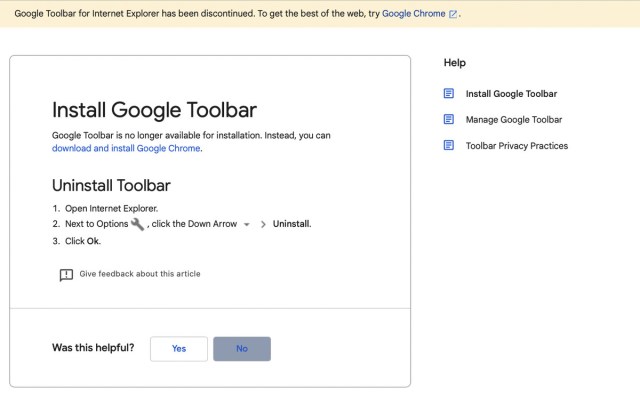Click the Down Arrow icon in step 2
The height and width of the screenshot is (396, 640).
(x=247, y=224)
